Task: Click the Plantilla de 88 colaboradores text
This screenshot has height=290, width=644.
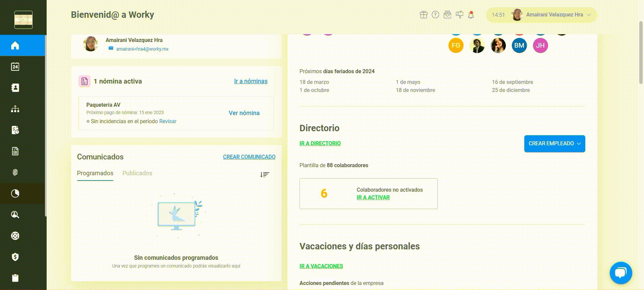Action: point(334,165)
